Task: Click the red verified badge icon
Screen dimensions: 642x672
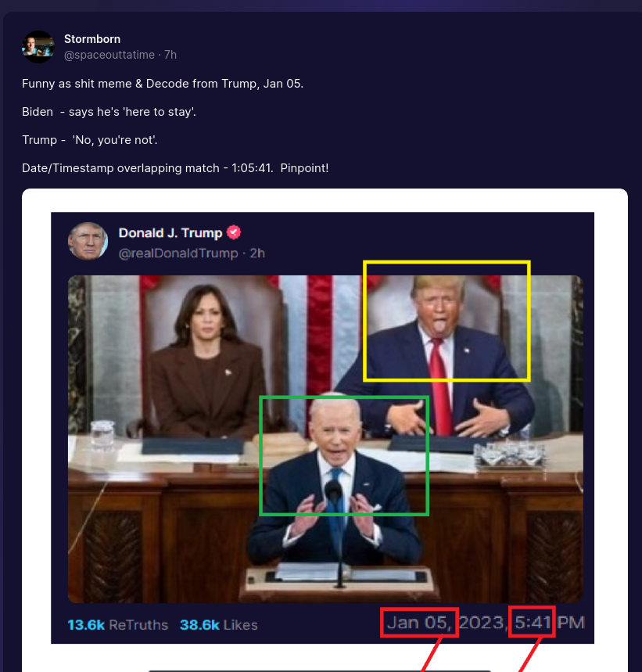Action: [x=233, y=232]
